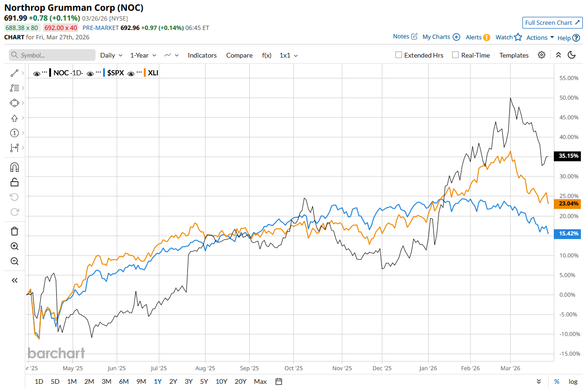Expand shapes tool submenu arrow
The width and height of the screenshot is (588, 388).
(22, 103)
